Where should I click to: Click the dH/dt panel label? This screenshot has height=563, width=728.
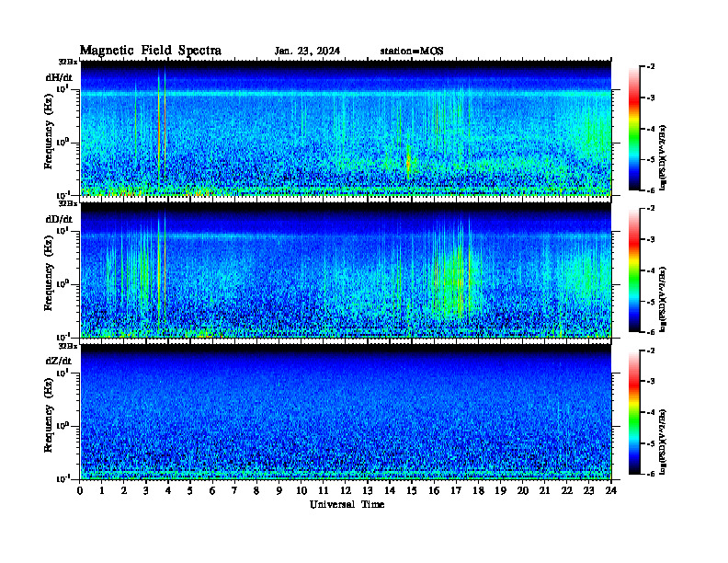(59, 77)
